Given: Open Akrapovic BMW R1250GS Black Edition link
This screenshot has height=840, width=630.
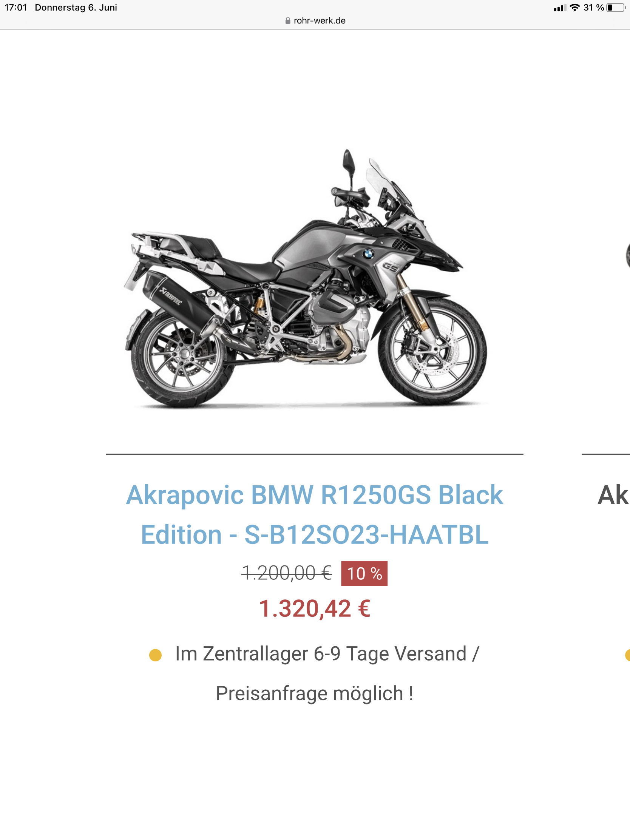Looking at the screenshot, I should coord(314,514).
